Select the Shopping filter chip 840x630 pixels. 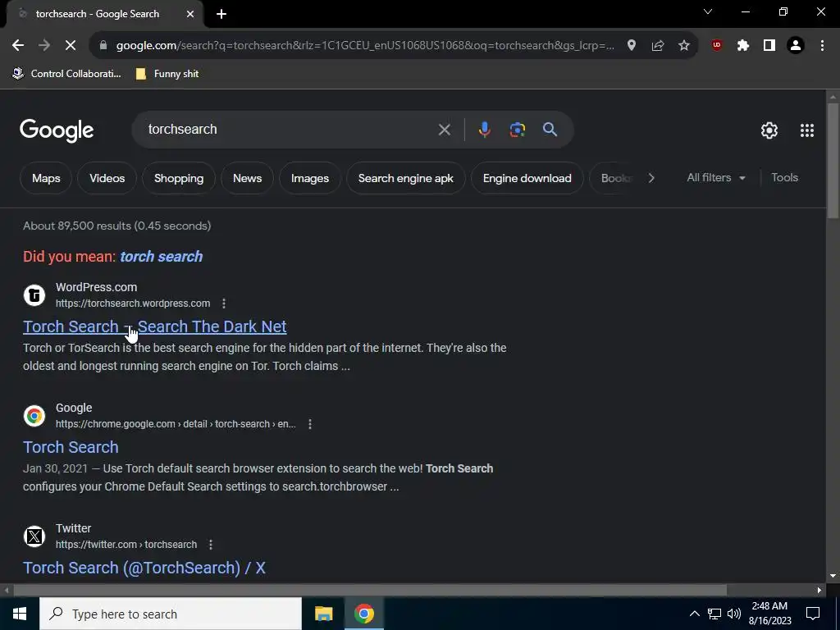tap(179, 178)
